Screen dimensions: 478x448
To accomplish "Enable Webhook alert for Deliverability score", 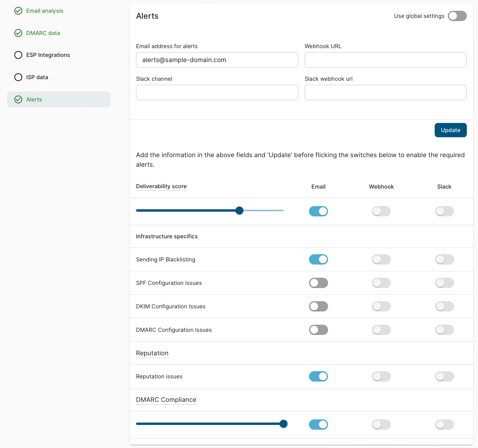I will [x=381, y=211].
